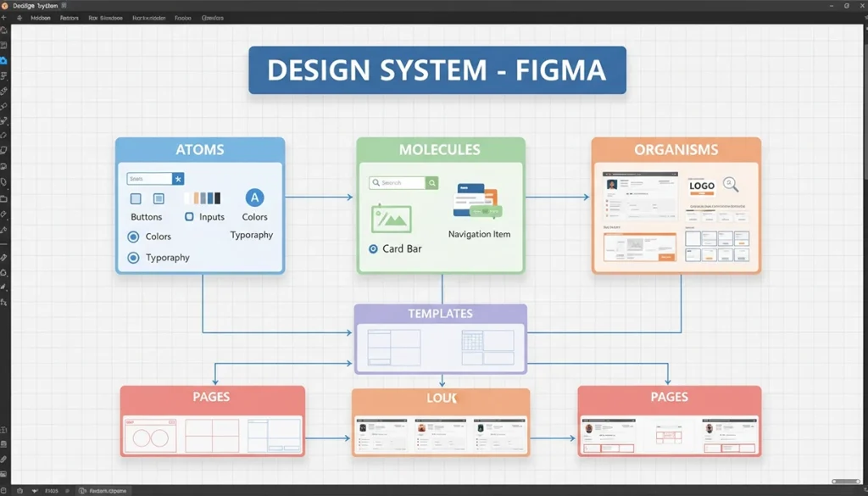Select the ATOMS frame header
Screen dimensions: 868x496
[x=200, y=149]
